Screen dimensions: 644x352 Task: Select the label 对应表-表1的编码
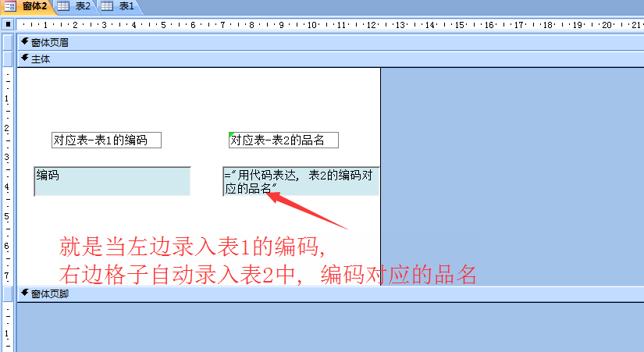[x=106, y=140]
